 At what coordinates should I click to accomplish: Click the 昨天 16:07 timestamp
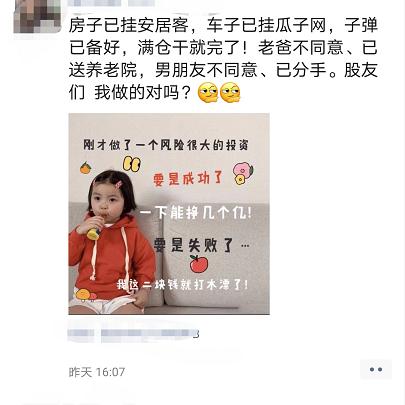click(x=97, y=372)
